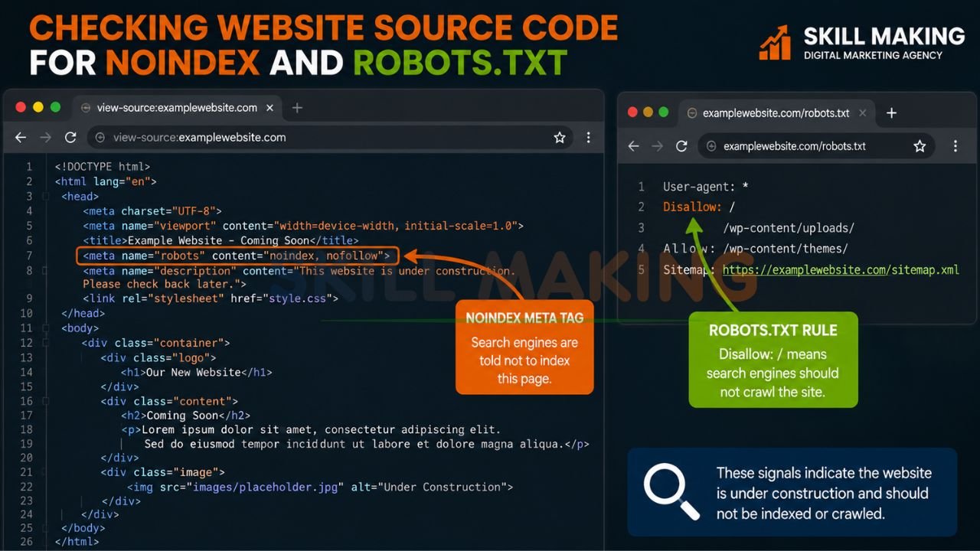Click the <!DOCTYPE html> line
Viewport: 980px width, 551px height.
[x=103, y=166]
